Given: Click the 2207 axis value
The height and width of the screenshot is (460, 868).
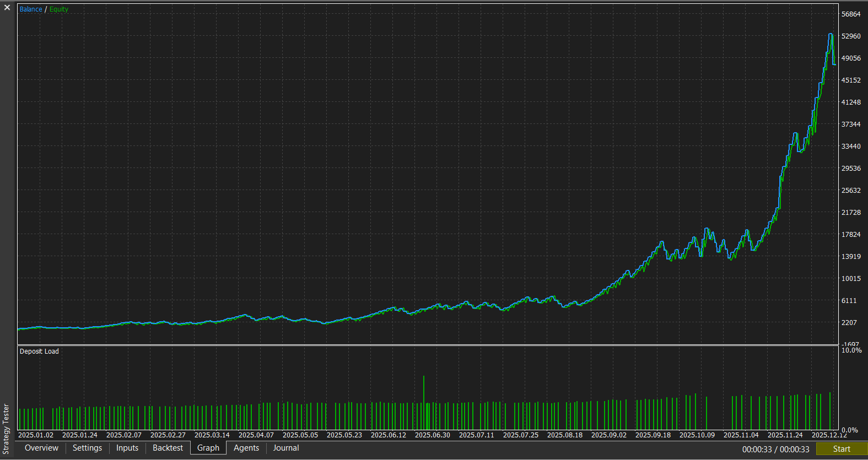Looking at the screenshot, I should [849, 323].
